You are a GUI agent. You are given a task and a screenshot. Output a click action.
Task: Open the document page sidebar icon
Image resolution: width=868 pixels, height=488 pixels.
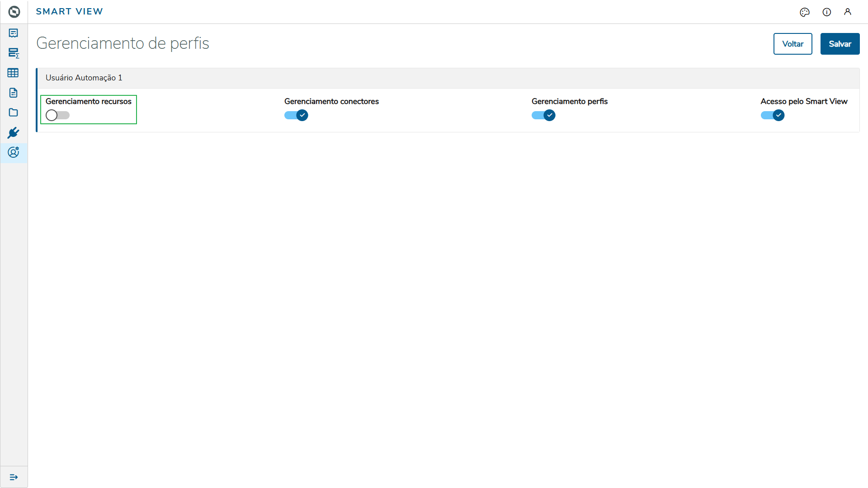click(14, 93)
